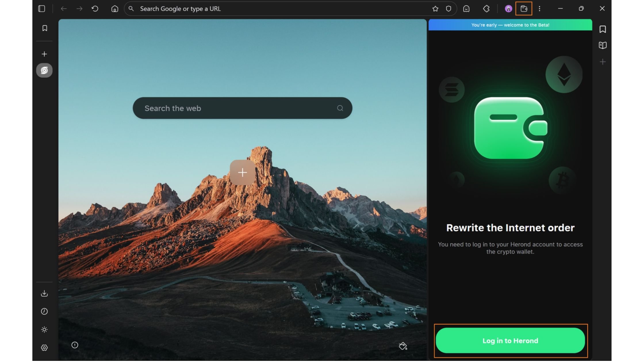View browsing history via the clock icon
644x362 pixels.
pyautogui.click(x=45, y=311)
